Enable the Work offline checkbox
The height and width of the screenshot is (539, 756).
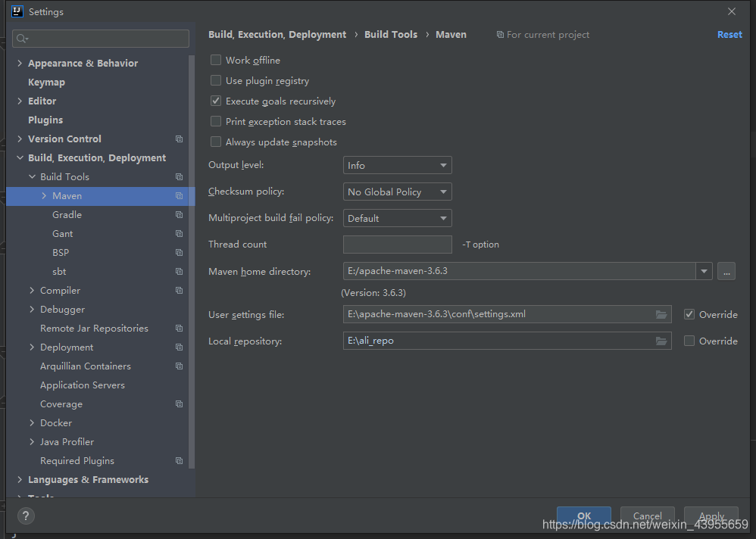(x=216, y=60)
